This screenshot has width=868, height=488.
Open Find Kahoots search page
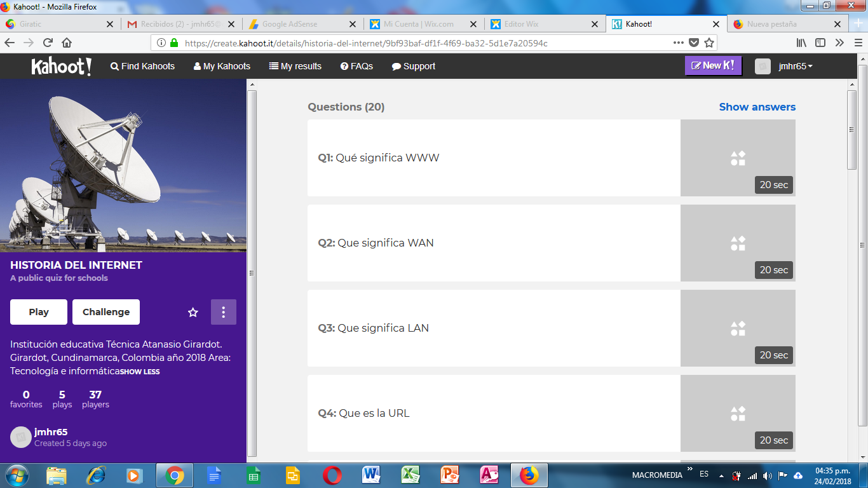pos(142,66)
